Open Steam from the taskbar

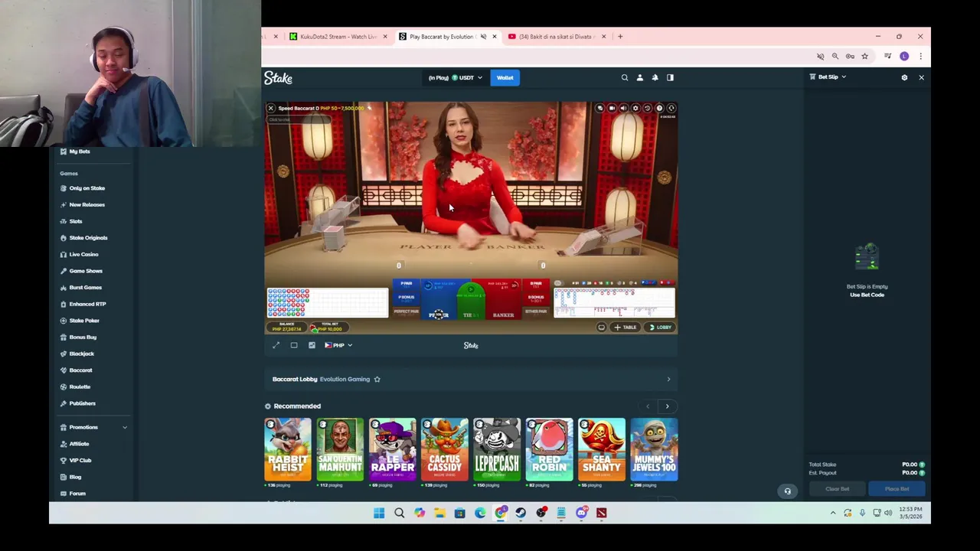521,513
